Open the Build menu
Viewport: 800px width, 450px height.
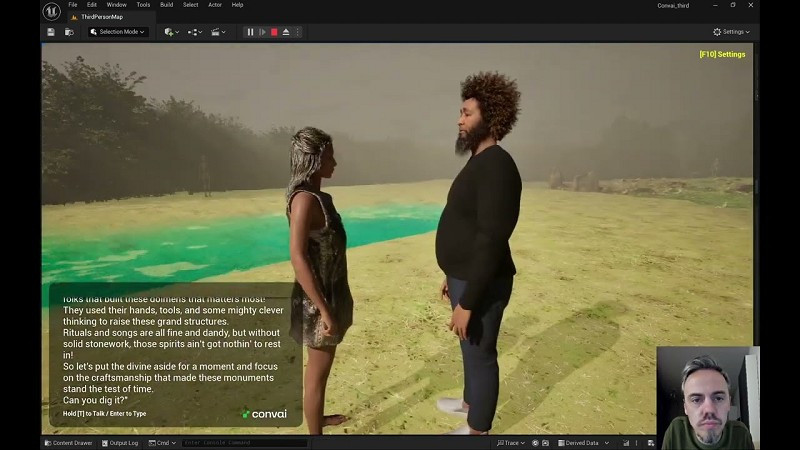tap(166, 5)
